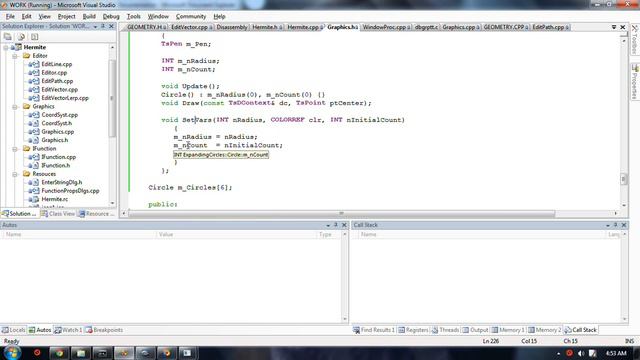
Task: Collapse the Editor folder node
Action: (x=15, y=56)
